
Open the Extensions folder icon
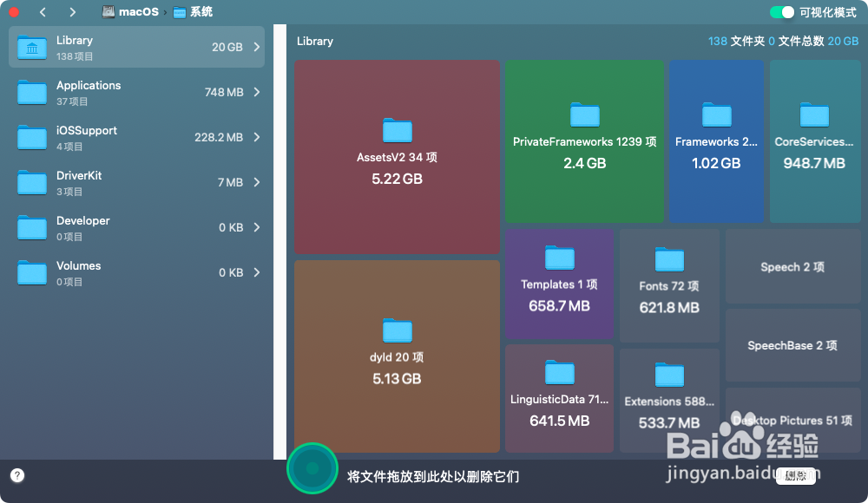tap(669, 375)
